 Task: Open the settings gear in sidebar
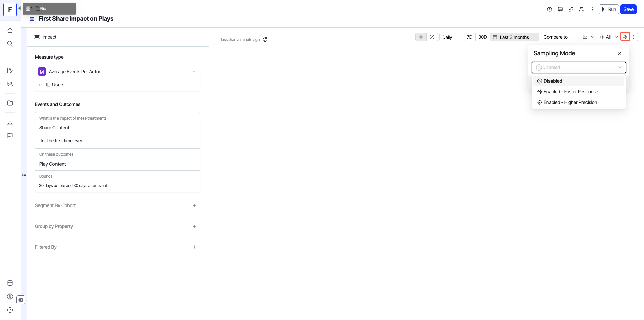coord(10,296)
